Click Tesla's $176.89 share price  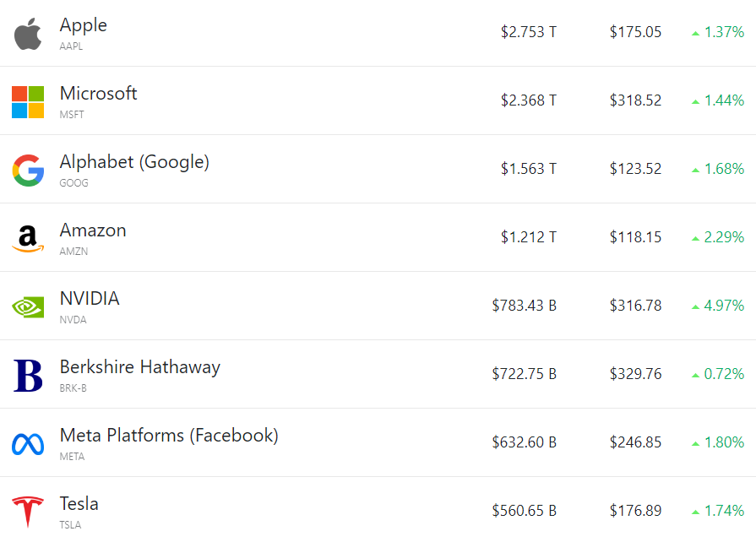[x=635, y=511]
